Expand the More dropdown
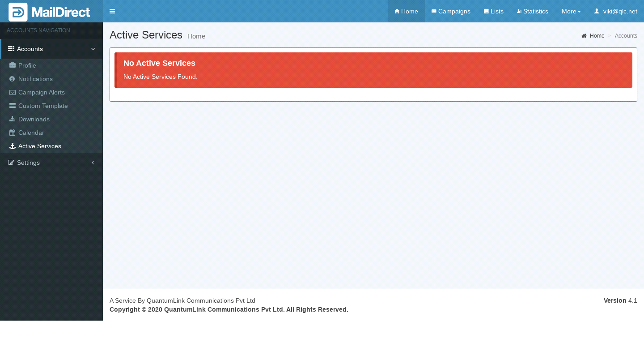The width and height of the screenshot is (644, 343). coord(571,11)
